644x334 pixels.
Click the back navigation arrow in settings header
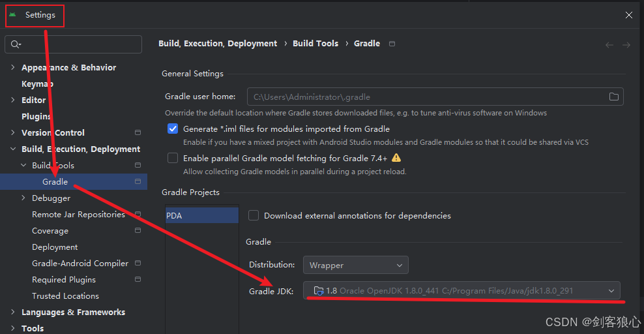609,45
